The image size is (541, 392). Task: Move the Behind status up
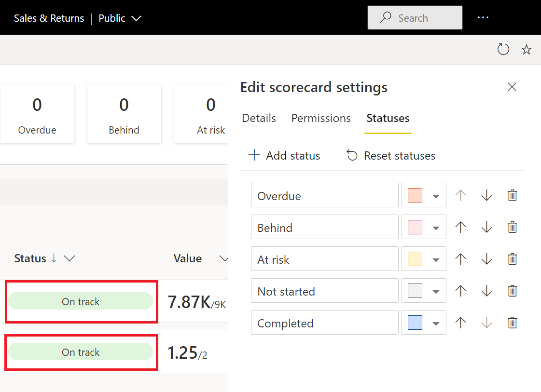coord(460,227)
